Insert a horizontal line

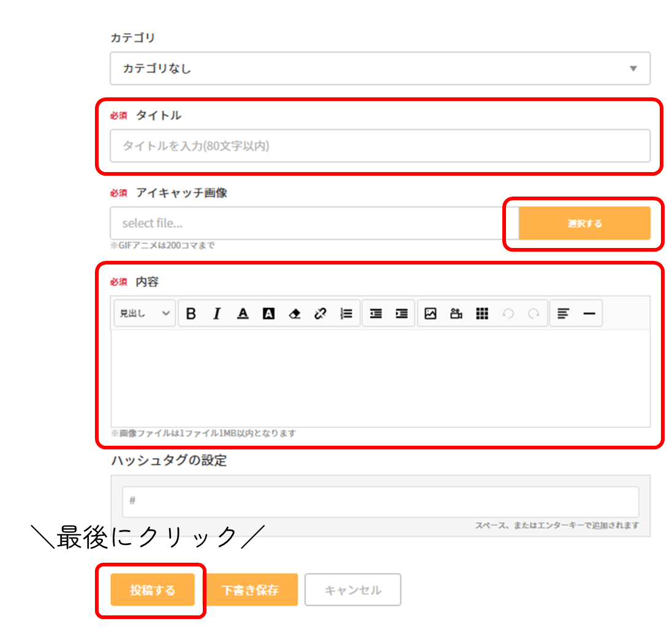(x=589, y=313)
